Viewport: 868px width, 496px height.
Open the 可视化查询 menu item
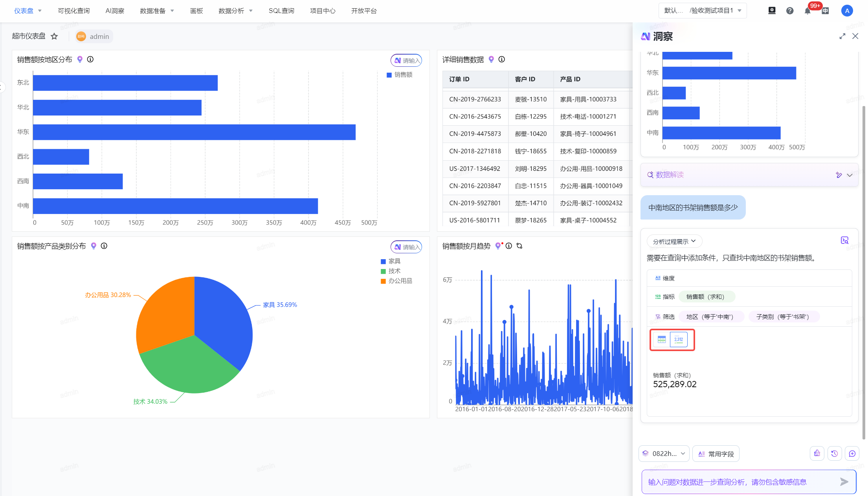coord(74,11)
